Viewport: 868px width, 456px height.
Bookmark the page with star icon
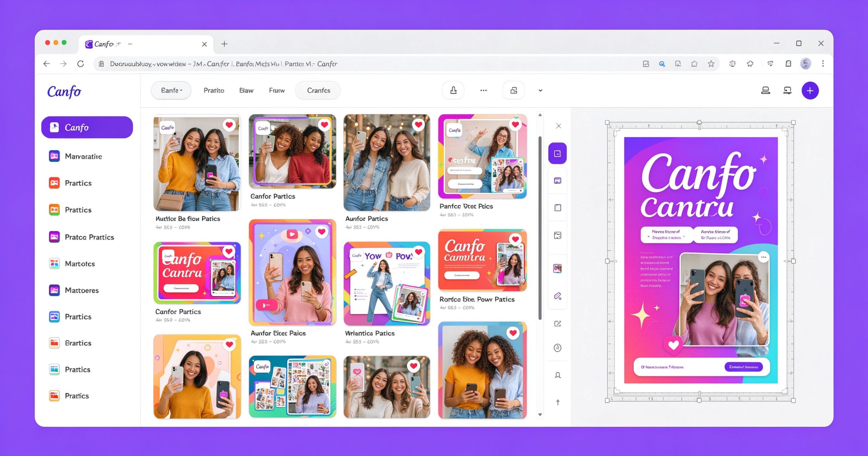711,64
